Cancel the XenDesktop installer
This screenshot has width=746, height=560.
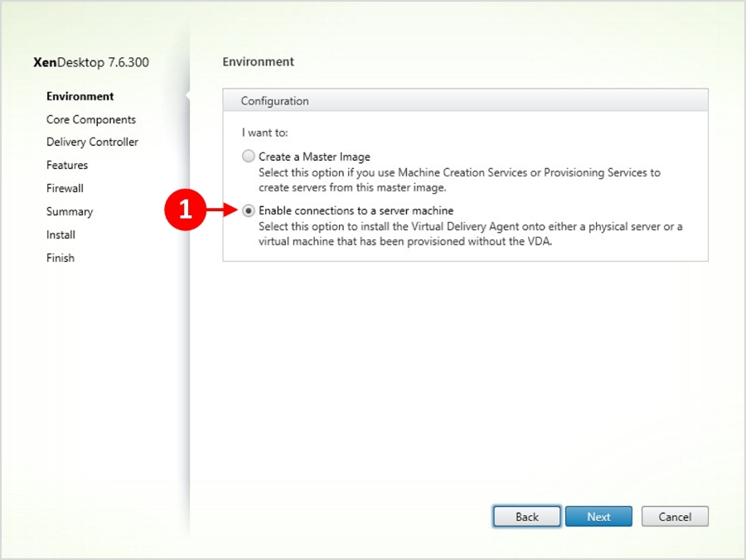(675, 516)
